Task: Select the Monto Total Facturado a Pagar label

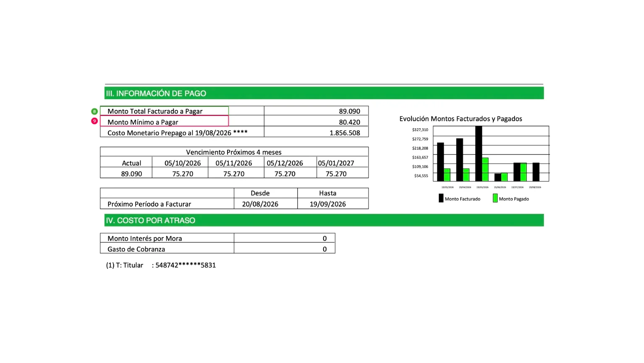Action: tap(155, 111)
